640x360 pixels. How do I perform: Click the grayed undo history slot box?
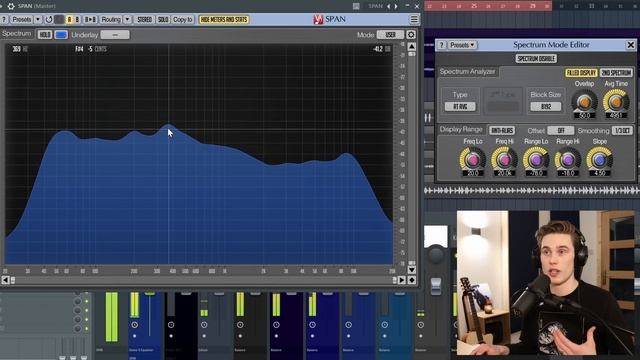click(59, 20)
